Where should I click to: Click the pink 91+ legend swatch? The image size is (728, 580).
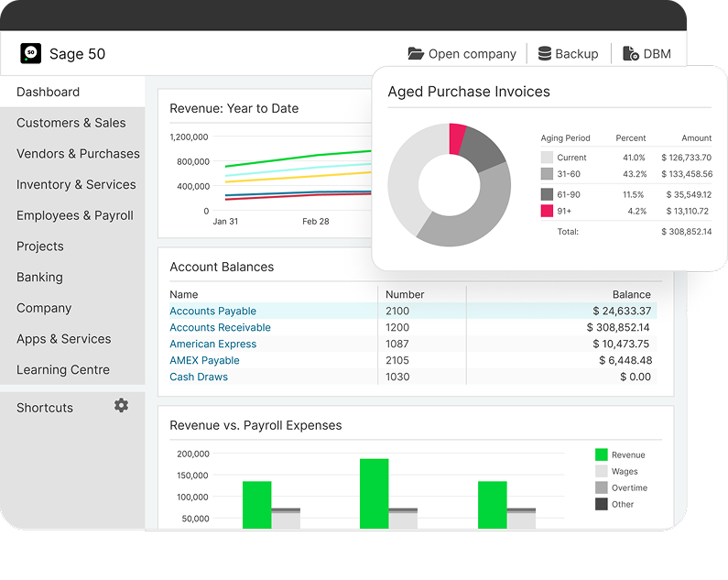(547, 211)
